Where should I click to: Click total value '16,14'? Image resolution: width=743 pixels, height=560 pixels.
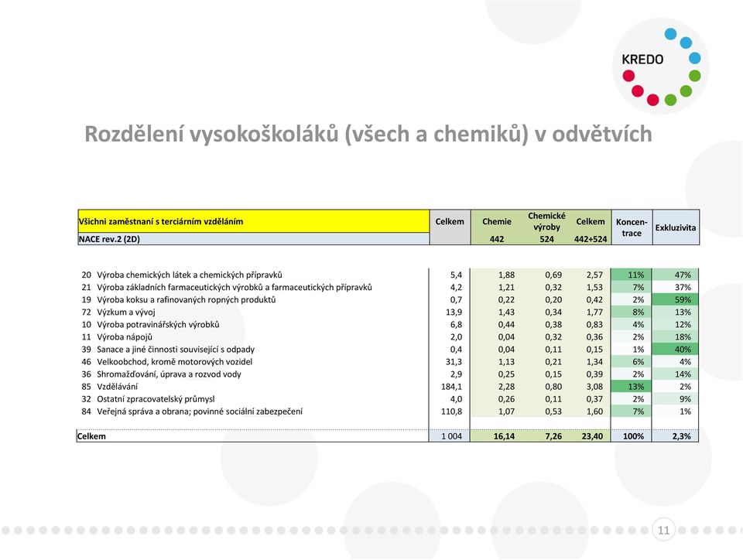[504, 436]
